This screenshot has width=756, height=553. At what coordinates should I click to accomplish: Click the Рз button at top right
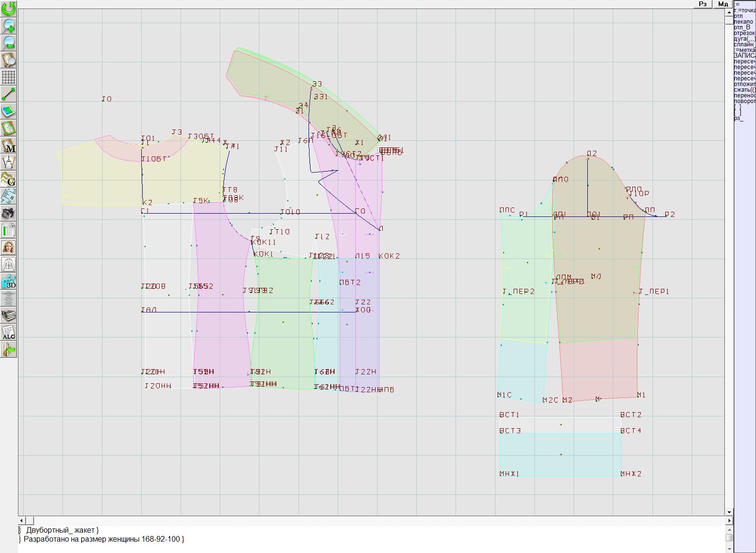703,4
